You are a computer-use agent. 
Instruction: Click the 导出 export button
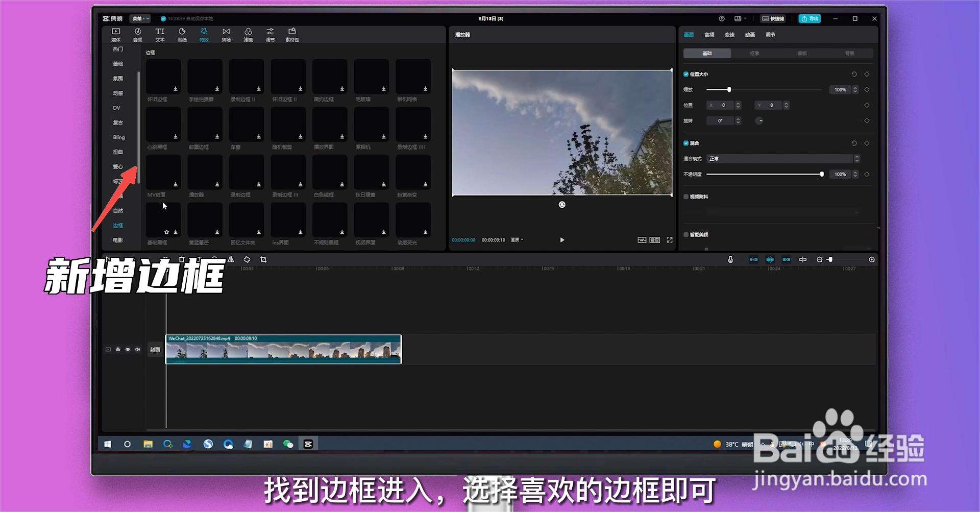pyautogui.click(x=810, y=18)
